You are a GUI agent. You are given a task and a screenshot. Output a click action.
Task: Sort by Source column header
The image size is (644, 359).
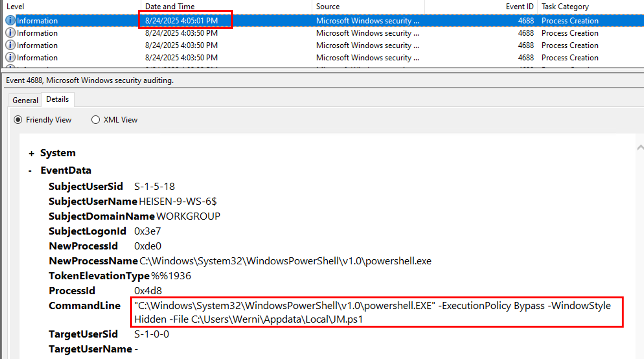pyautogui.click(x=328, y=6)
